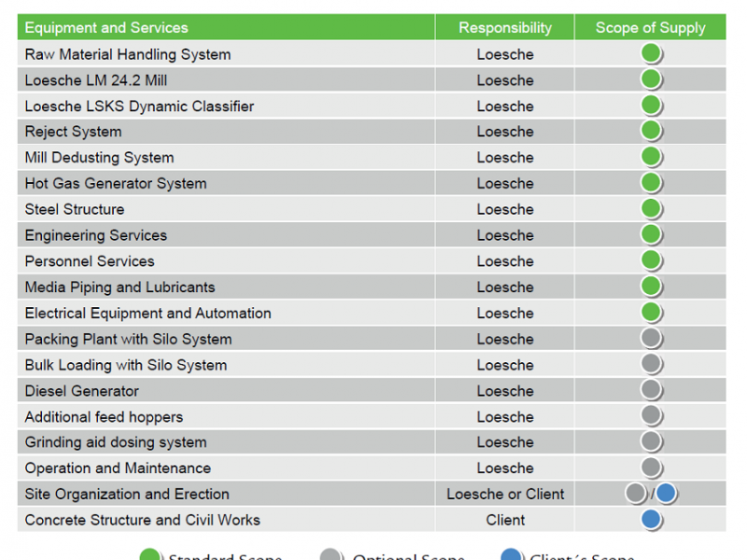Click Bulk Loading with Silo System label

coord(126,365)
